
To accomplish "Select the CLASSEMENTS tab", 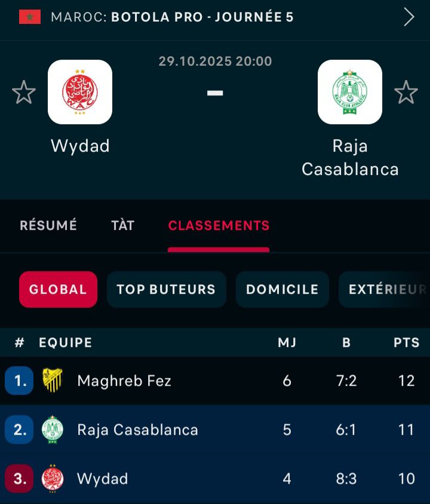I will point(219,225).
